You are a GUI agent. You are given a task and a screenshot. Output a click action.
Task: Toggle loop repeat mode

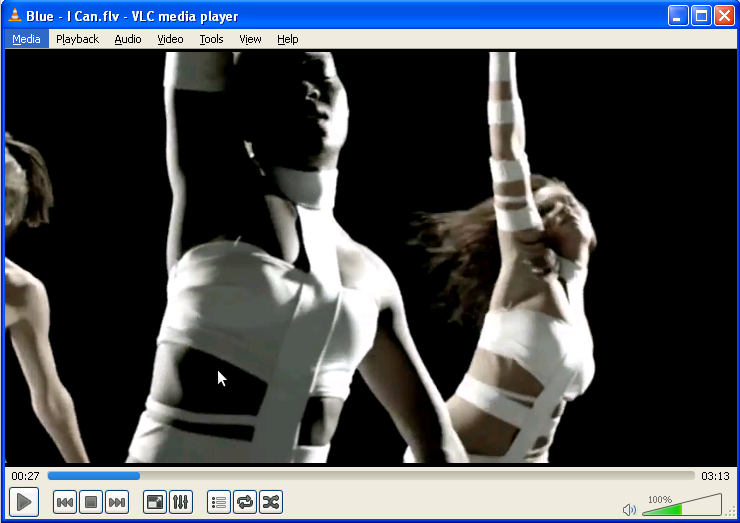[x=245, y=502]
